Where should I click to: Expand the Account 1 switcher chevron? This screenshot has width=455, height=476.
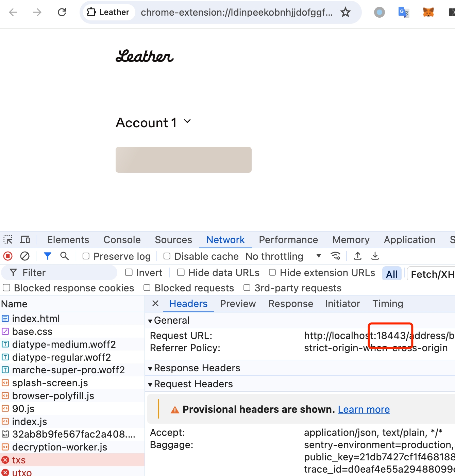pyautogui.click(x=187, y=121)
